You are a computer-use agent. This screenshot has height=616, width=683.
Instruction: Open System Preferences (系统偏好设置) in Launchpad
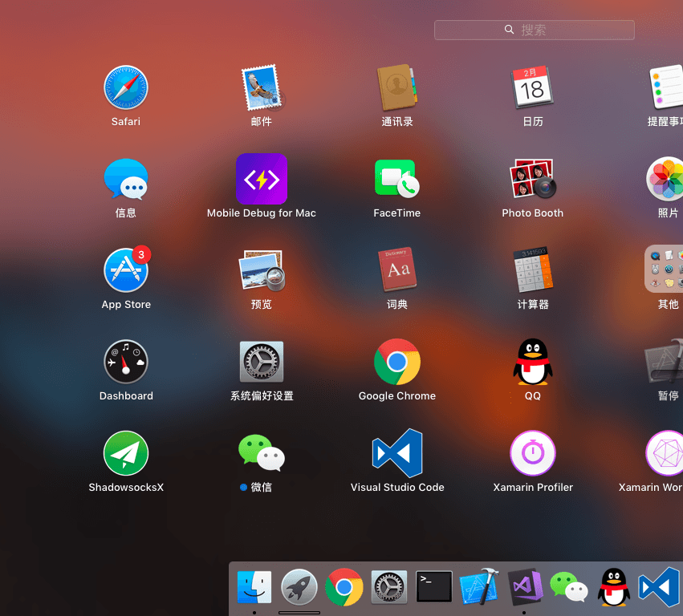click(262, 362)
